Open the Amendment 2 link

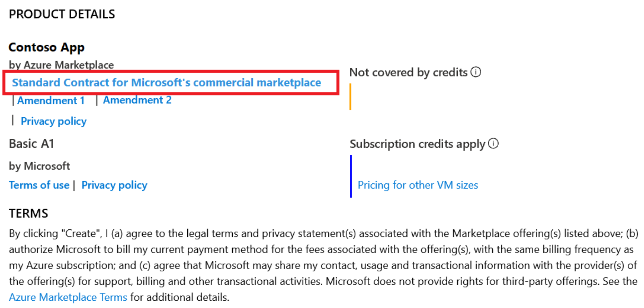coord(137,100)
